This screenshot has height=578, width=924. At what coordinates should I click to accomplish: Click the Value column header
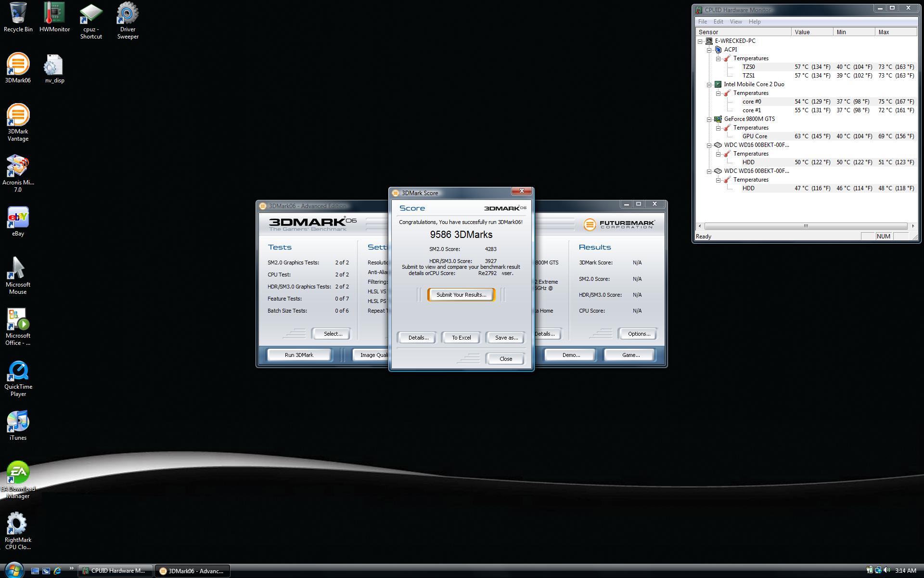pyautogui.click(x=812, y=32)
